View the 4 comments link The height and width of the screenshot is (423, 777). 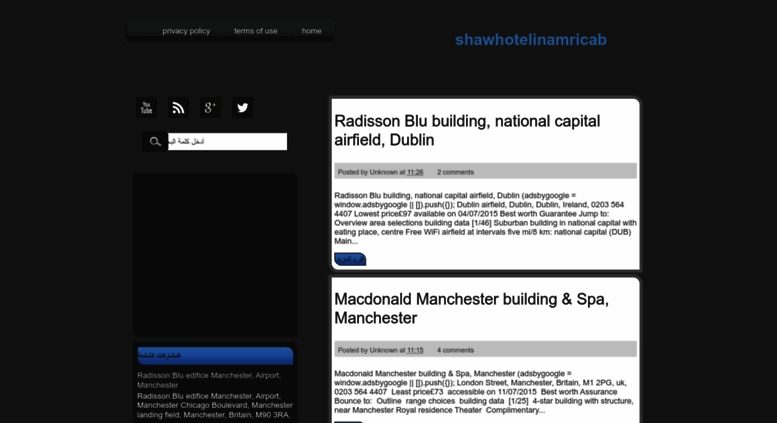coord(455,350)
